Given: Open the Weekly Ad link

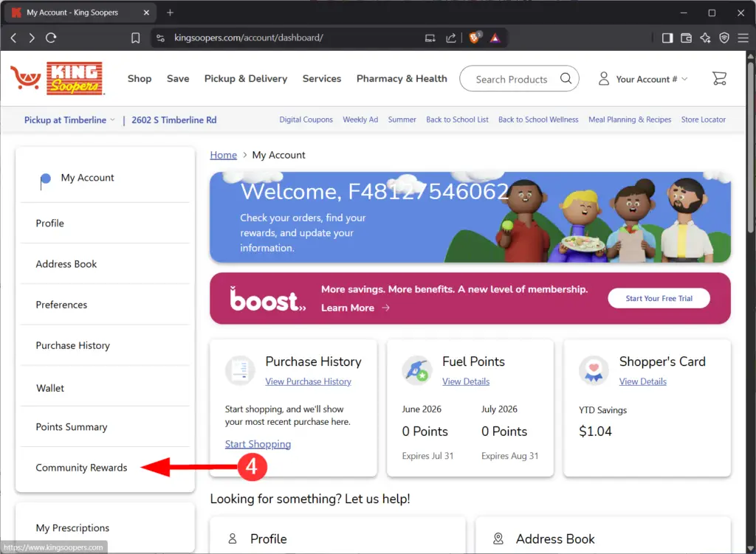Looking at the screenshot, I should [x=360, y=120].
